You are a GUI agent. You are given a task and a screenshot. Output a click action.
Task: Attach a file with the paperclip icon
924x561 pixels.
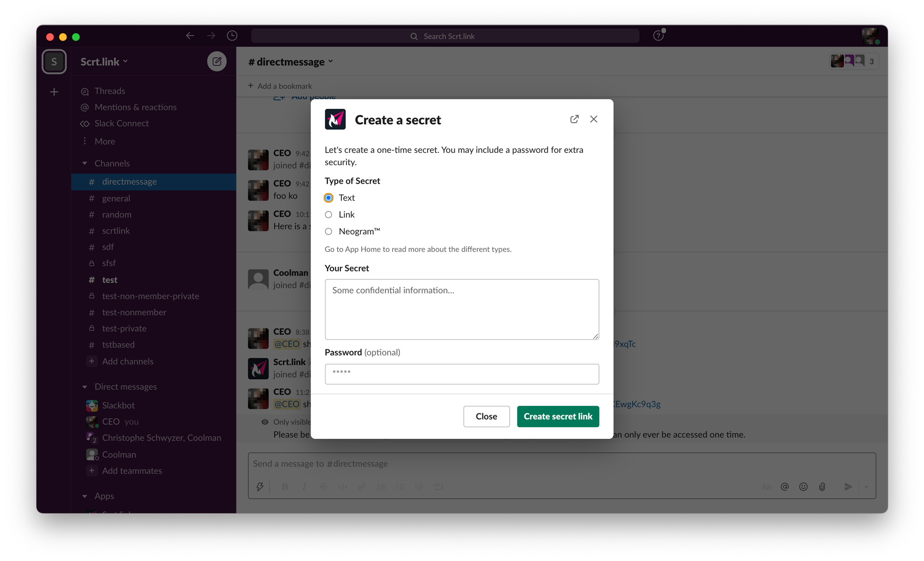[x=822, y=487]
